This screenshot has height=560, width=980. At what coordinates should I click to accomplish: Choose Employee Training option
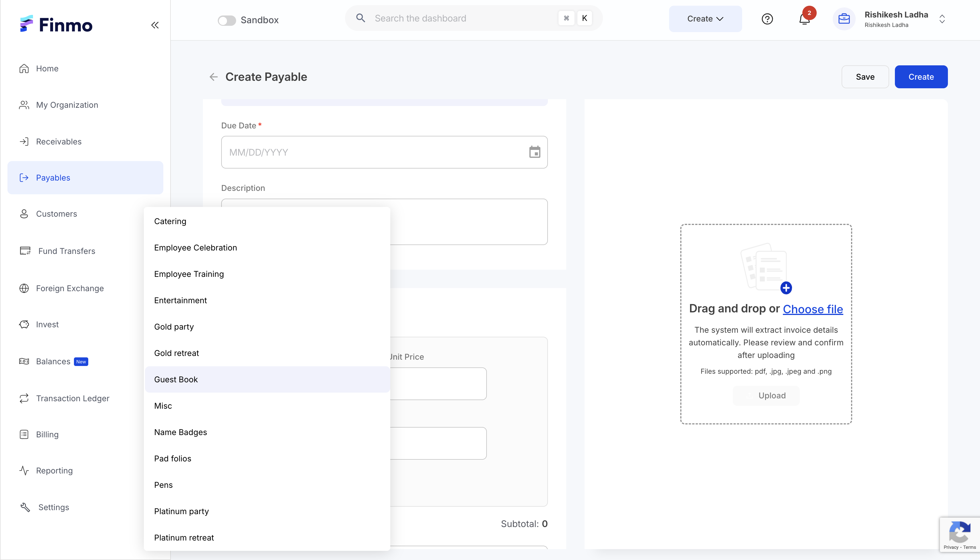189,274
